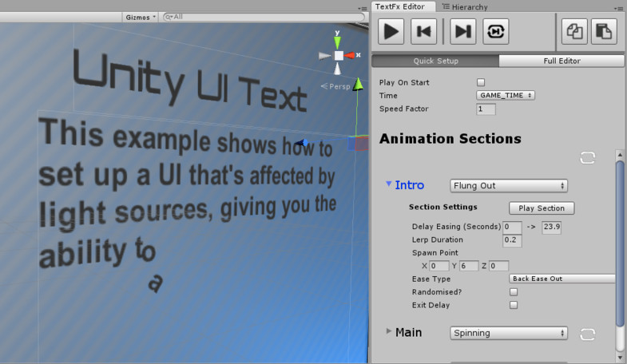This screenshot has height=364, width=627.
Task: Click the grey bottom gizmo cone
Action: (338, 69)
